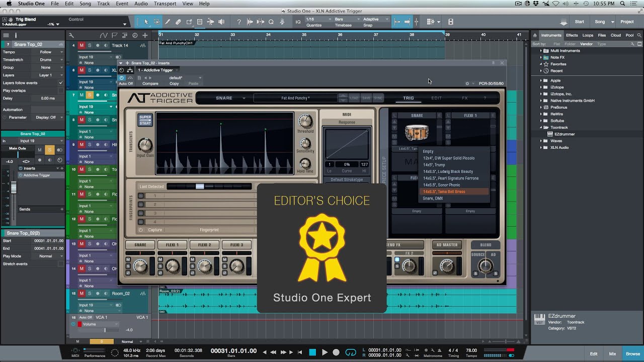Viewport: 644px width, 362px height.
Task: Open the Transport menu
Action: (x=165, y=4)
